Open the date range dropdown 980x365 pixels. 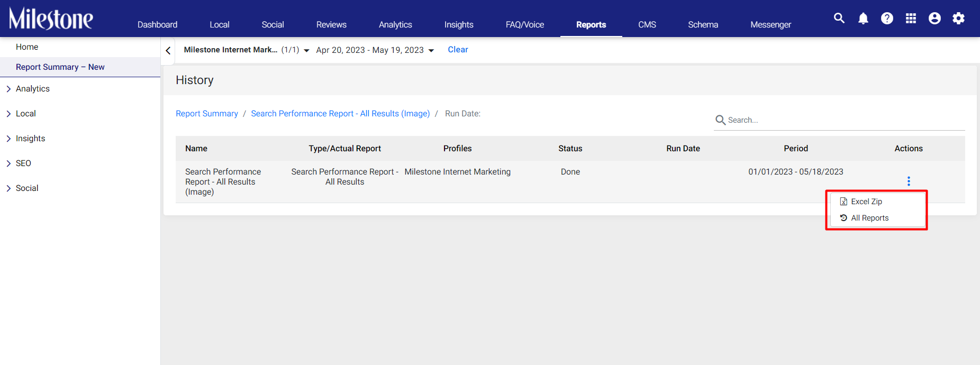click(375, 50)
